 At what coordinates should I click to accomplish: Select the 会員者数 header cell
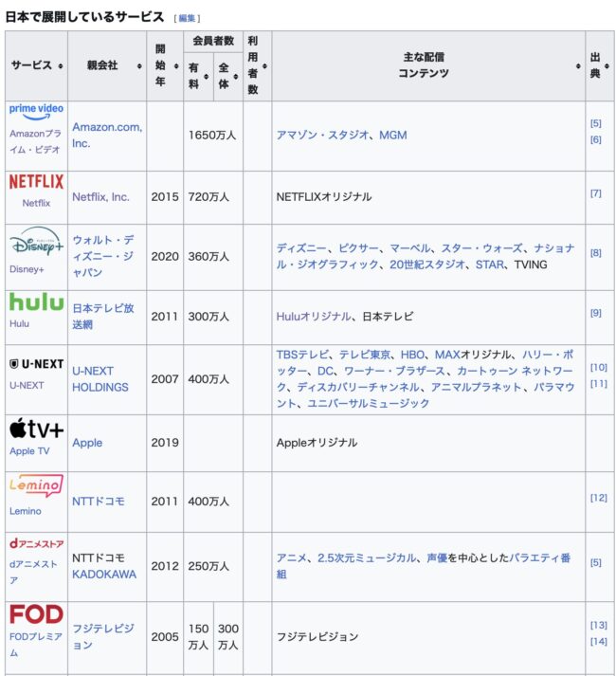click(x=213, y=42)
